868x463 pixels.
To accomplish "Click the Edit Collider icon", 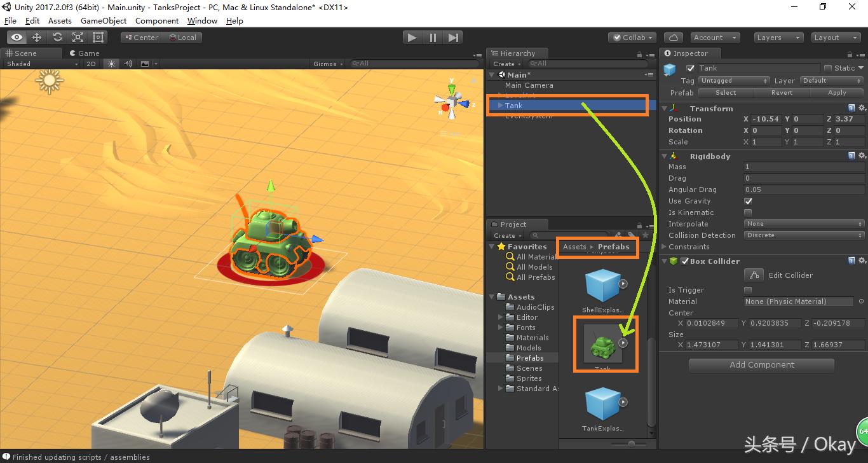I will coord(754,275).
